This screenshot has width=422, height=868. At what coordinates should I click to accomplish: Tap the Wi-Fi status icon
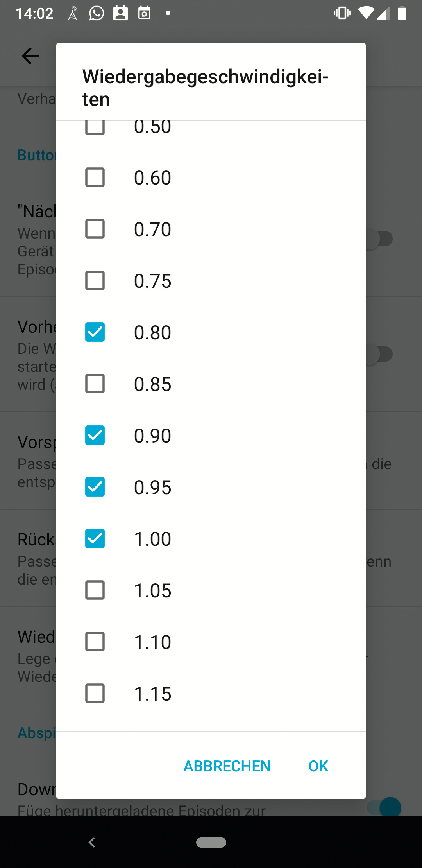tap(366, 13)
